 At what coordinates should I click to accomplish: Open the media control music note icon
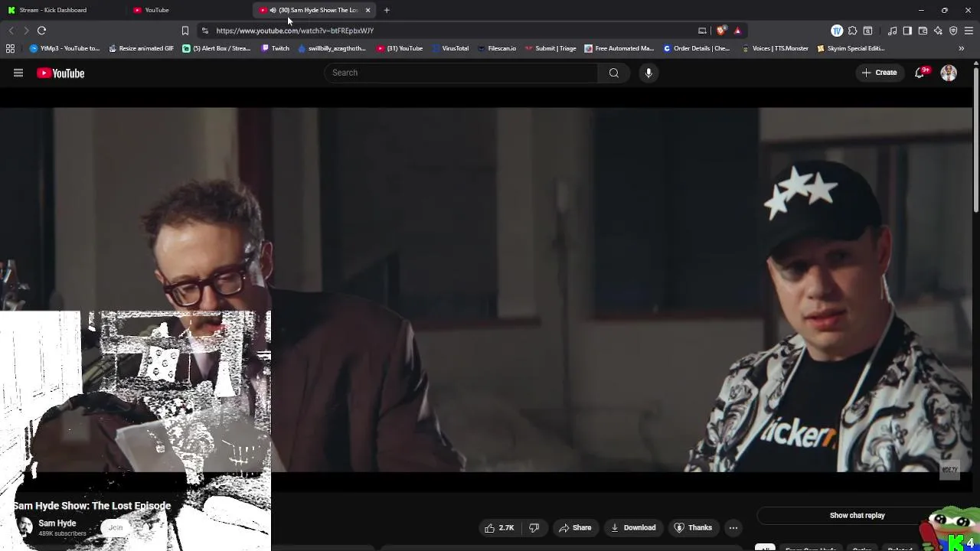[892, 31]
